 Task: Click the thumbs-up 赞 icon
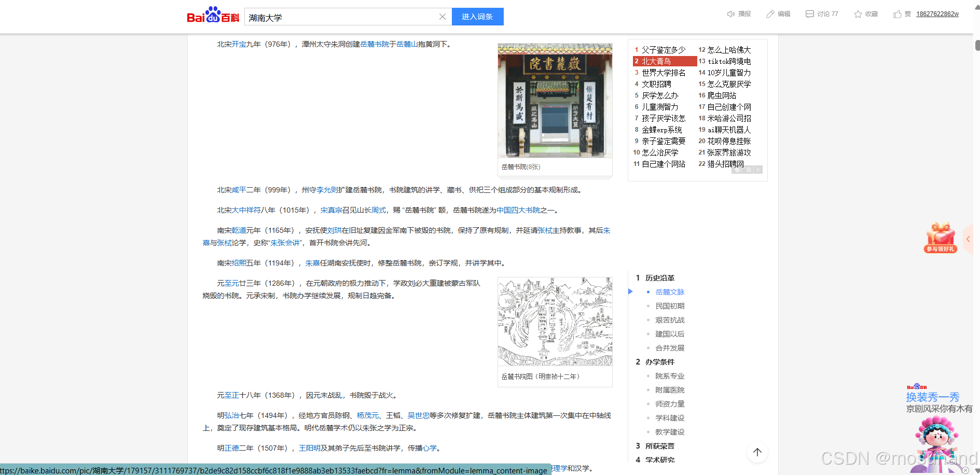click(x=898, y=14)
